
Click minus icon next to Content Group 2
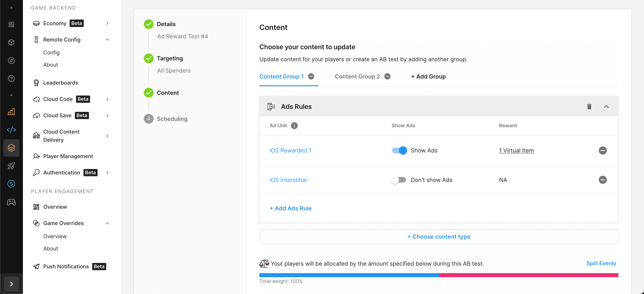point(387,76)
